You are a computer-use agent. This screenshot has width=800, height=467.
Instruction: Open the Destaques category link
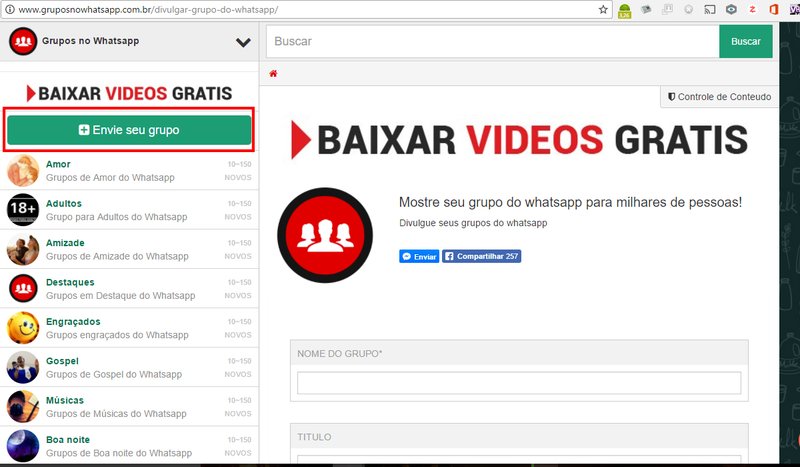(x=70, y=282)
